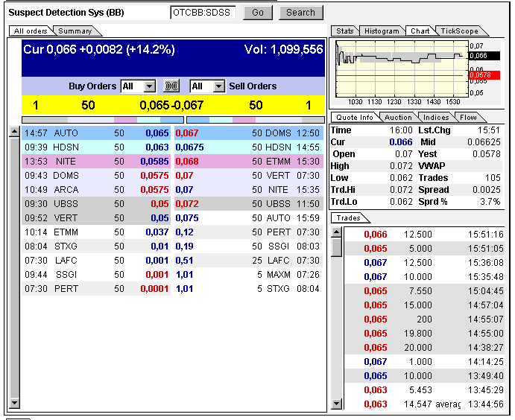515x420 pixels.
Task: Click the buy-side depth color bar
Action: click(96, 119)
